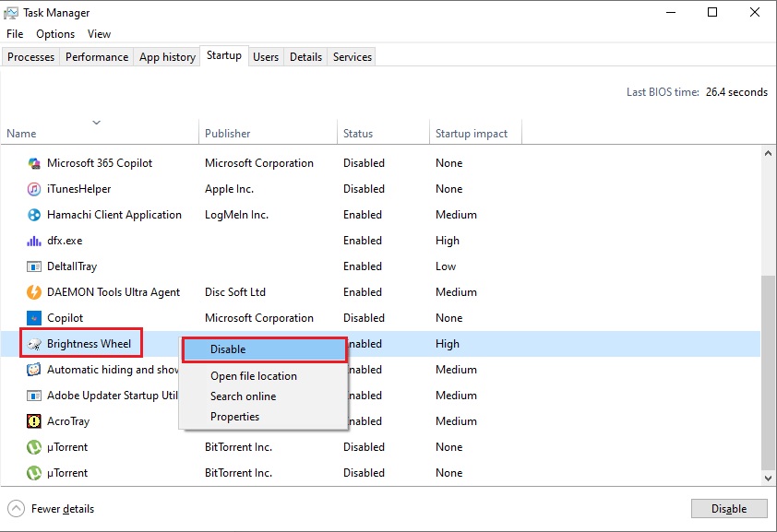Switch to the App history tab
This screenshot has width=777, height=532.
(167, 57)
